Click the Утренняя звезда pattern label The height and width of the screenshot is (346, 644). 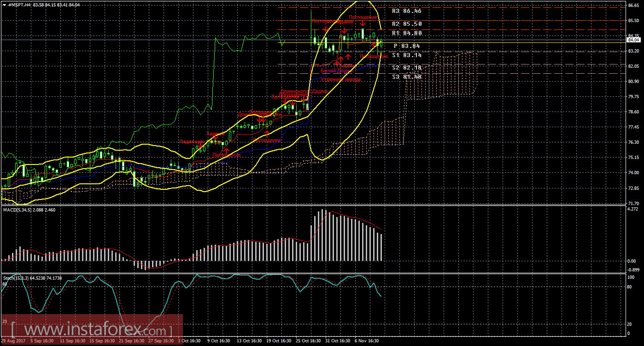point(341,79)
